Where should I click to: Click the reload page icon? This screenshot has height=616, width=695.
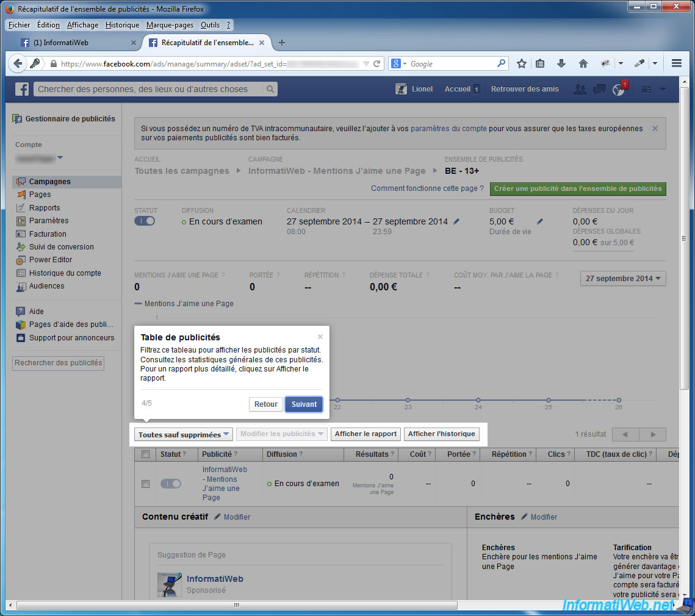(376, 63)
